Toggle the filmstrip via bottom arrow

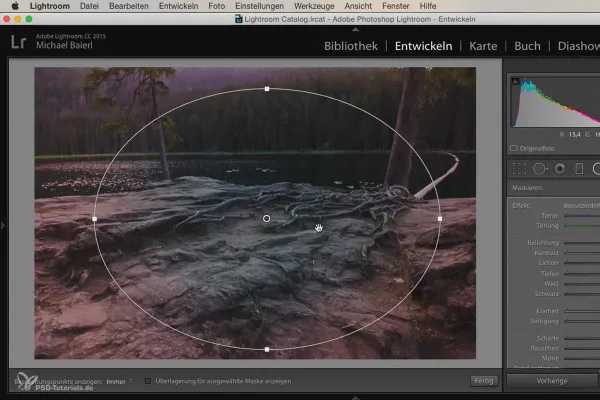pos(355,398)
